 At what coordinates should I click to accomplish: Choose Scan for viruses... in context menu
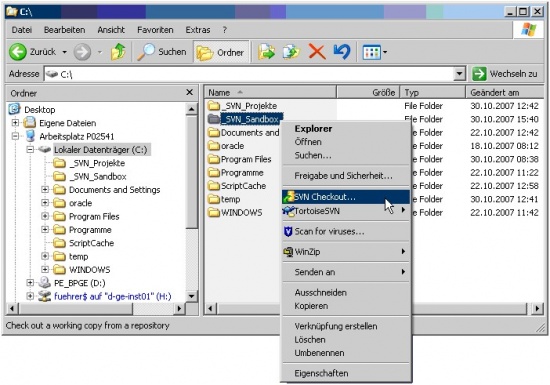coord(346,231)
